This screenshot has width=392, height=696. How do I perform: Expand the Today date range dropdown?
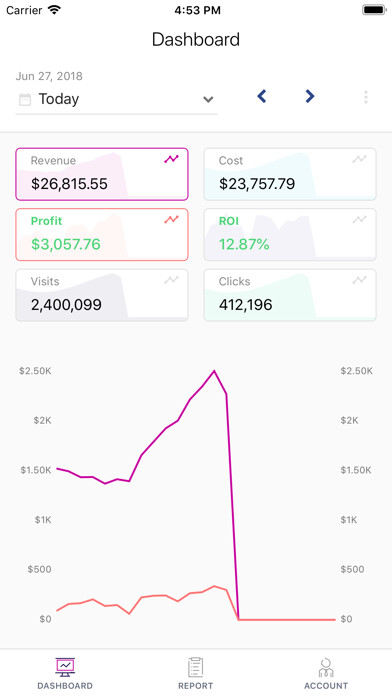tap(116, 99)
